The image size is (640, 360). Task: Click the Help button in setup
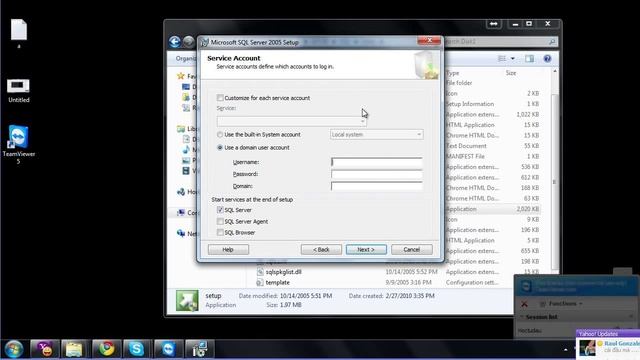click(228, 249)
